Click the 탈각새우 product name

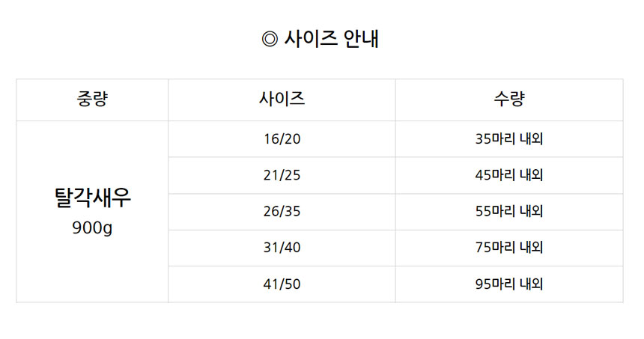pos(92,198)
